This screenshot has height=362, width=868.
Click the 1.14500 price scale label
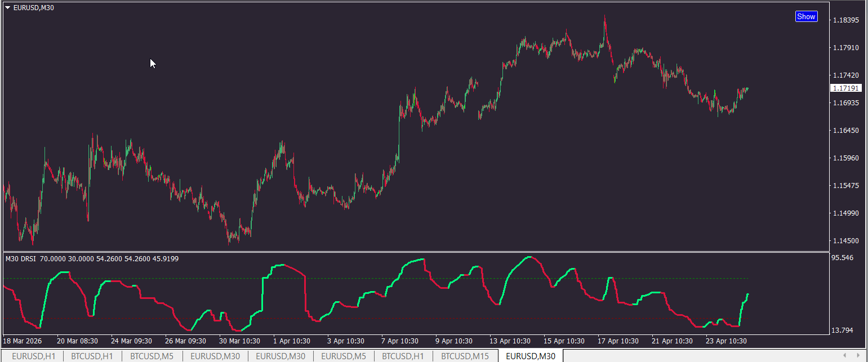(x=845, y=241)
